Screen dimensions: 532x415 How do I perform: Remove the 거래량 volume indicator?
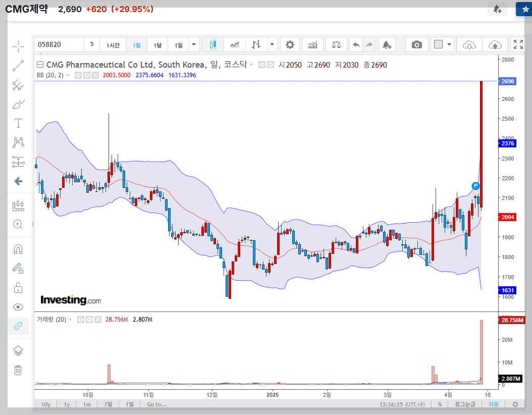[98, 319]
